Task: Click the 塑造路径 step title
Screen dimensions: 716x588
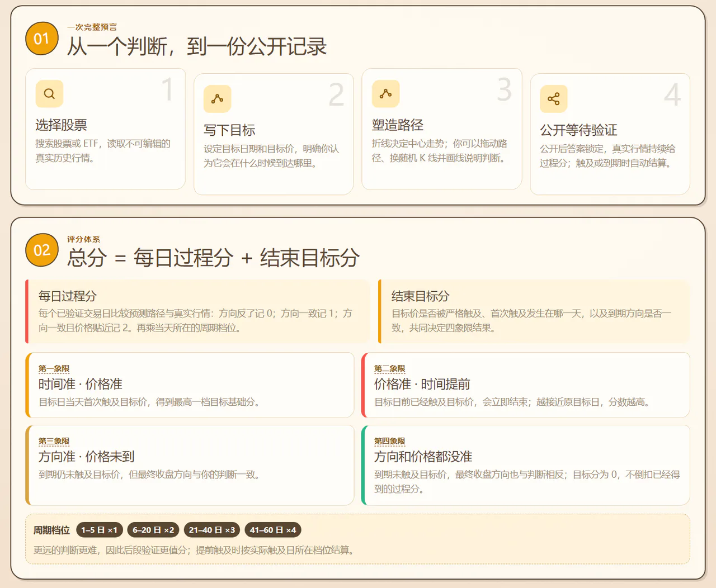Action: [x=398, y=125]
